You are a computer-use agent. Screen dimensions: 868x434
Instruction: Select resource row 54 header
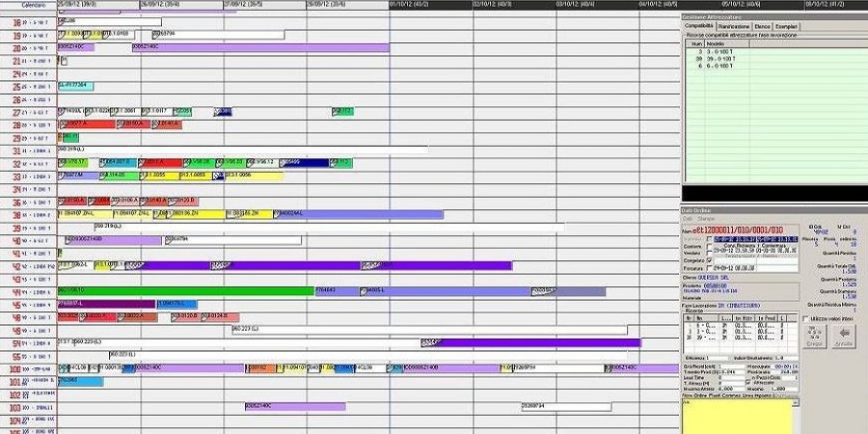pyautogui.click(x=28, y=343)
